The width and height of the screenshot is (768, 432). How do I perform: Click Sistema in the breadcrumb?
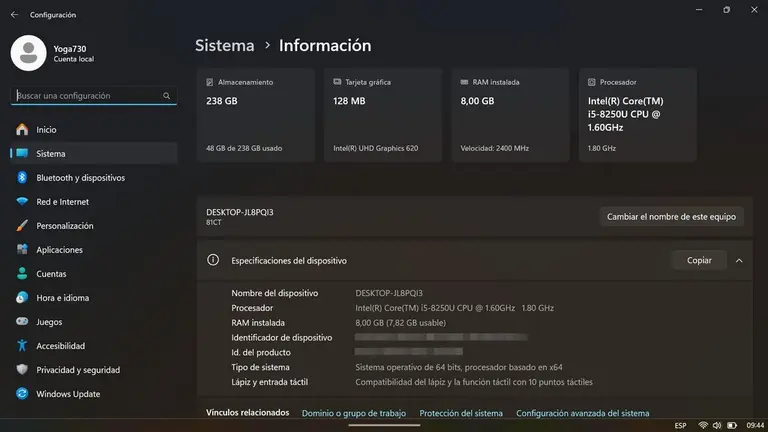(225, 46)
